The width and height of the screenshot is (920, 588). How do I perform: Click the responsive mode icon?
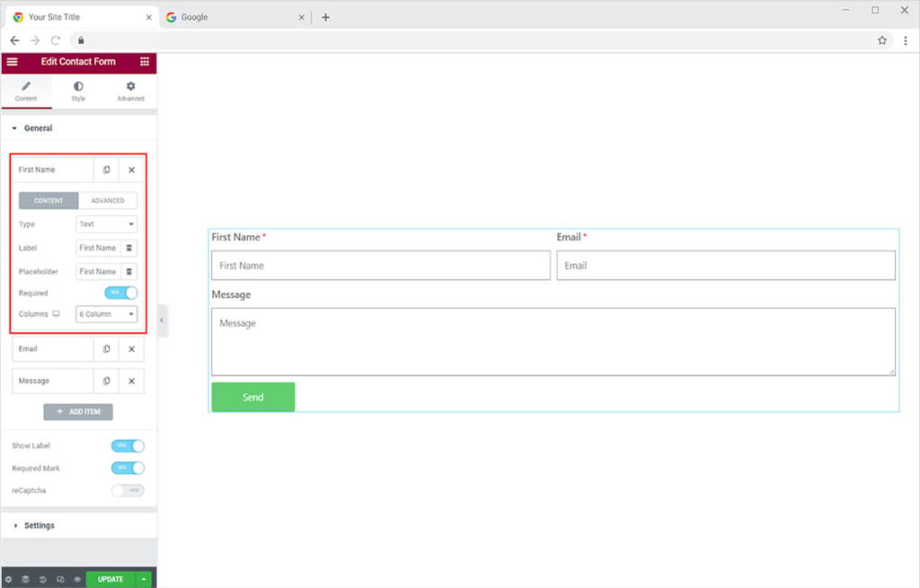(x=59, y=579)
